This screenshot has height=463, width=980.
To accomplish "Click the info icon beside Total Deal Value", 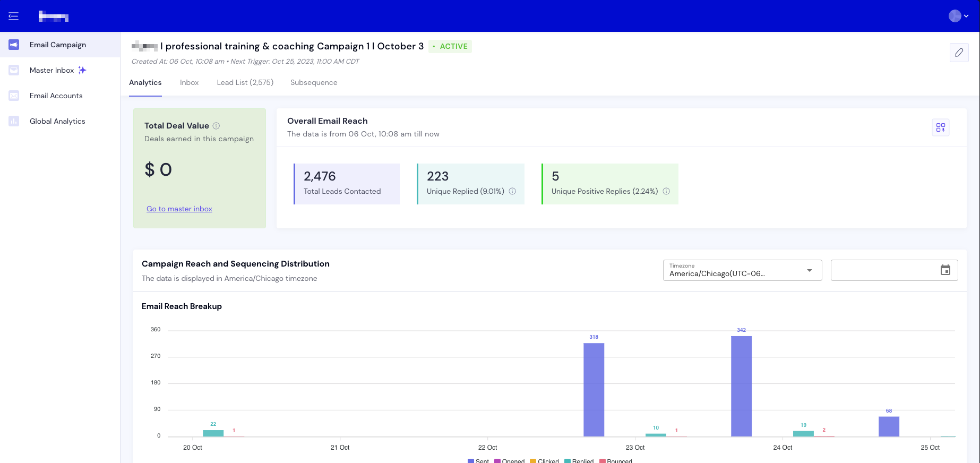I will click(216, 126).
